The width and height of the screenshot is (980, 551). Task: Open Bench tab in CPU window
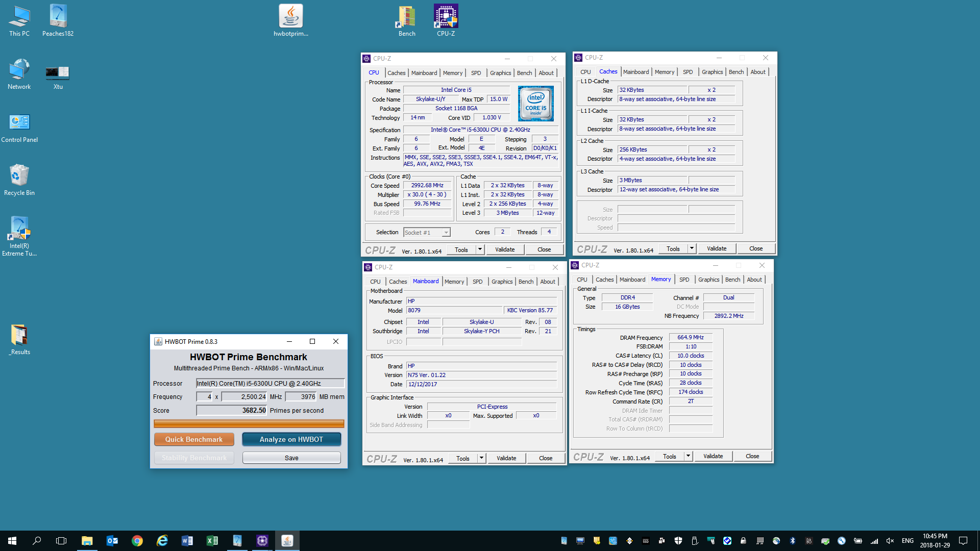524,73
